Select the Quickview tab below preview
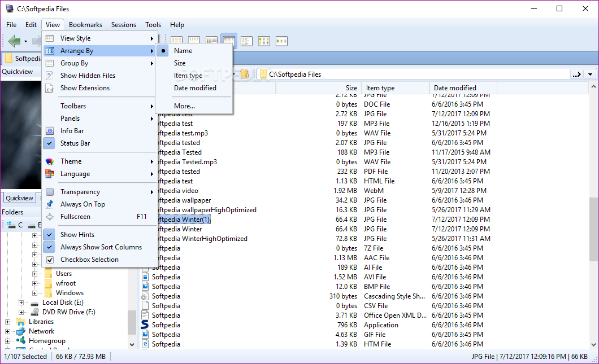The image size is (599, 364). 19,198
